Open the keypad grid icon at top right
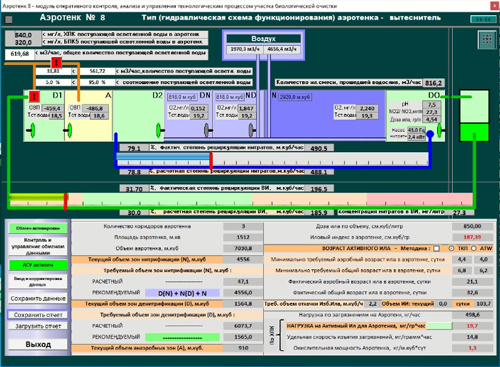The width and height of the screenshot is (500, 367). [486, 39]
